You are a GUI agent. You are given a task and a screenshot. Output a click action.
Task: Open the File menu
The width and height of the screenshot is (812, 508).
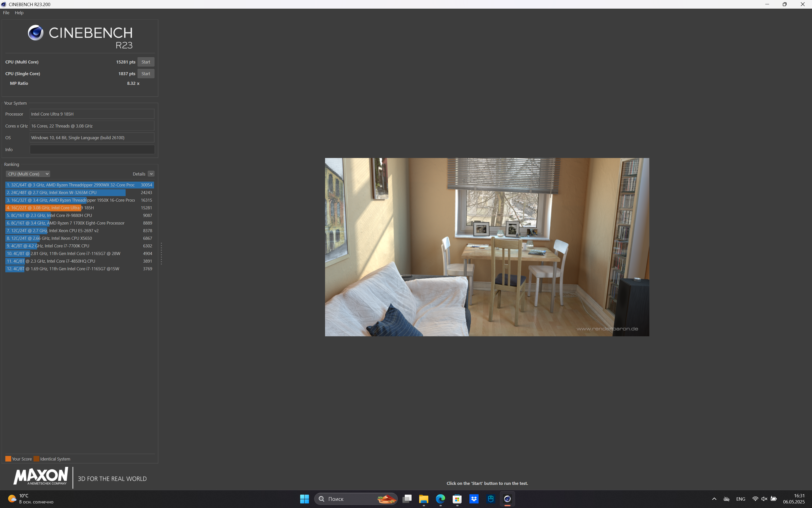pos(6,13)
